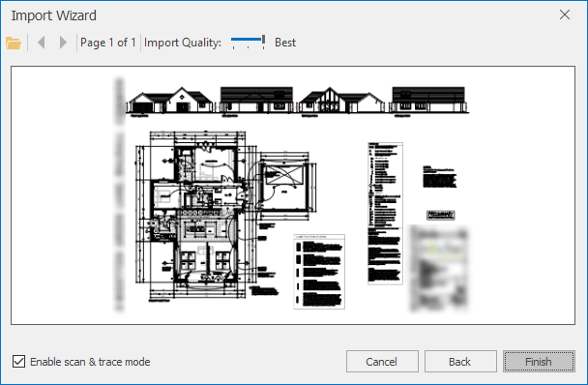588x385 pixels.
Task: Click the 'Import Quality:' label
Action: point(183,43)
